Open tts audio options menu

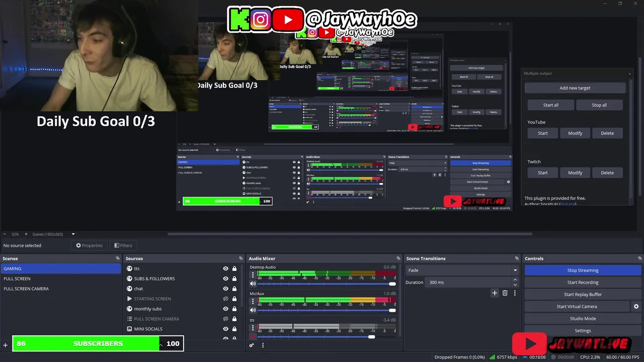point(253,328)
